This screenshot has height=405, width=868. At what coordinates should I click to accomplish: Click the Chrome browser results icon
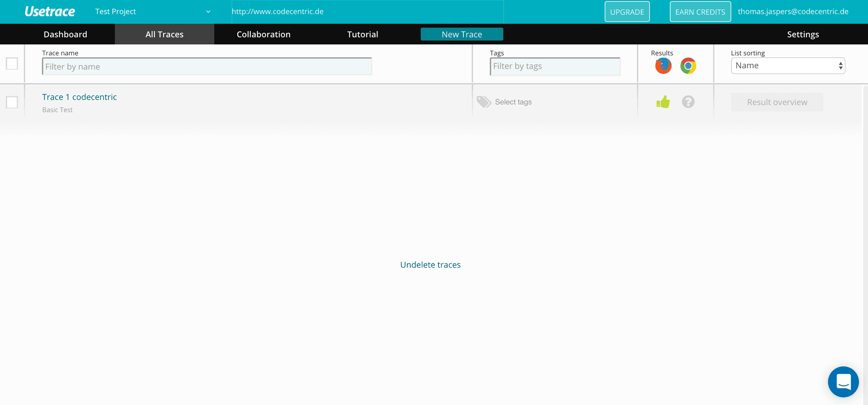pyautogui.click(x=688, y=66)
